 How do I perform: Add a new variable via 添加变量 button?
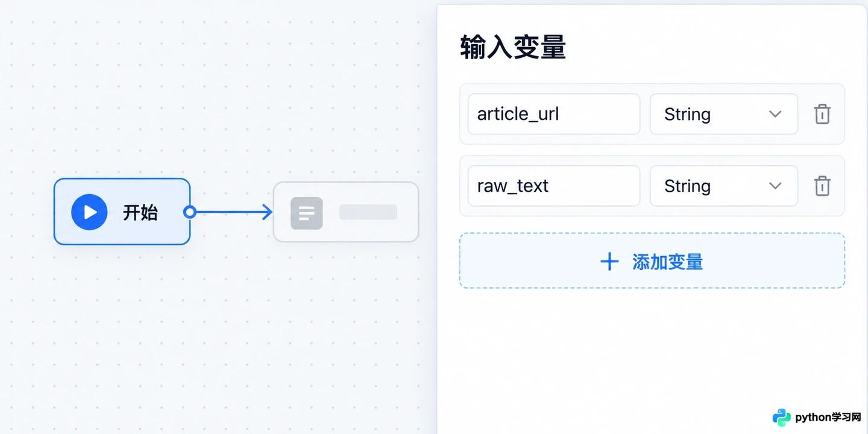tap(652, 260)
